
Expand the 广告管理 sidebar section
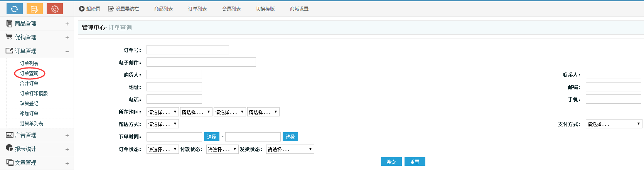(x=67, y=136)
